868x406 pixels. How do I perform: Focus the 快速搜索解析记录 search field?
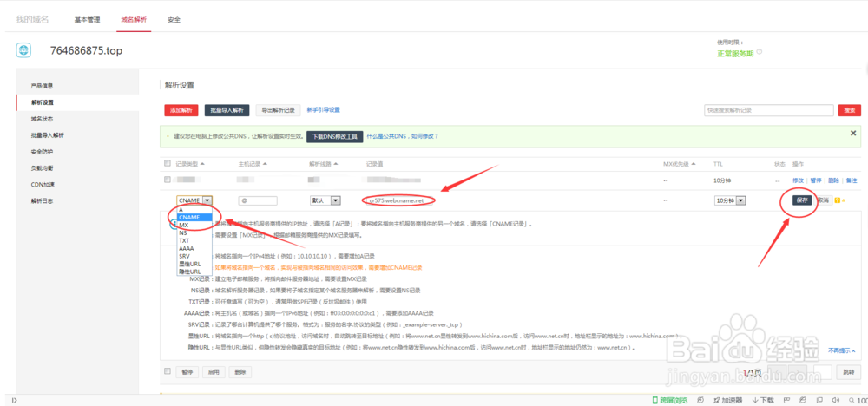(x=768, y=110)
